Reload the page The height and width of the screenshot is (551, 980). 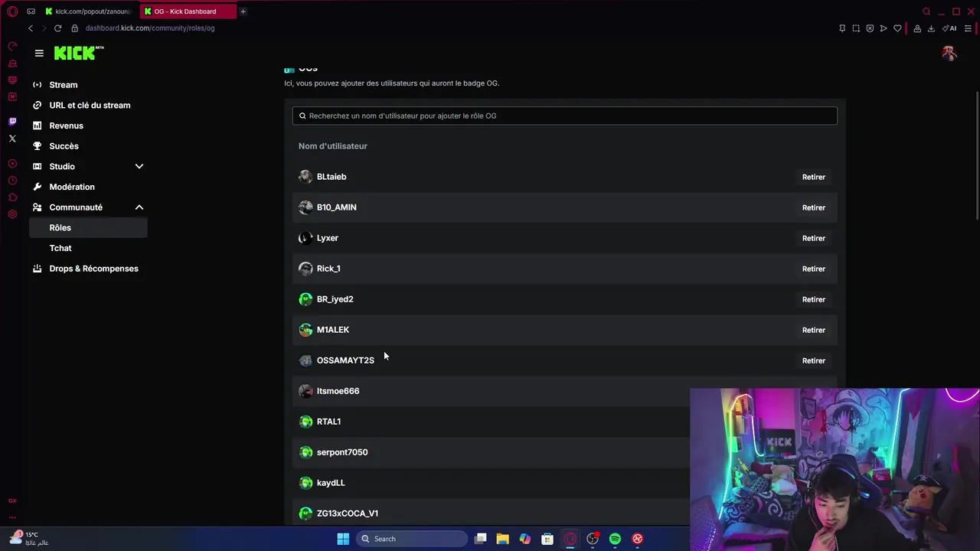[57, 28]
